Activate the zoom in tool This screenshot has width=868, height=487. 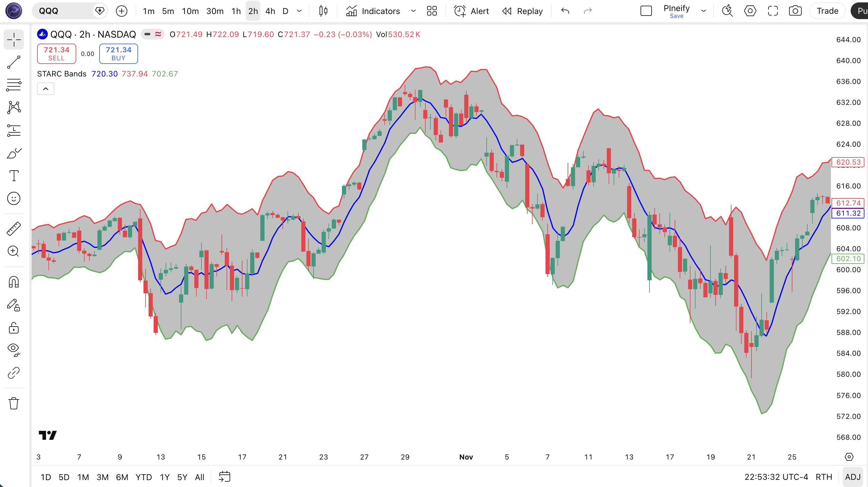tap(14, 251)
